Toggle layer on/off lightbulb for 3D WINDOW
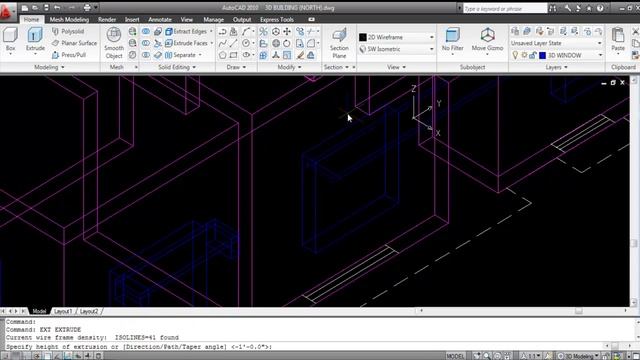This screenshot has width=640, height=360. 515,55
